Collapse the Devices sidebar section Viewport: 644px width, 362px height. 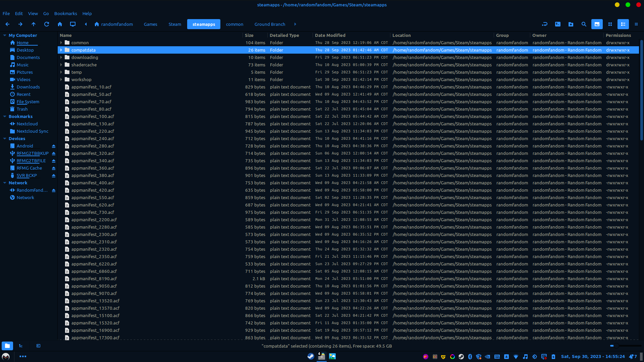point(5,139)
